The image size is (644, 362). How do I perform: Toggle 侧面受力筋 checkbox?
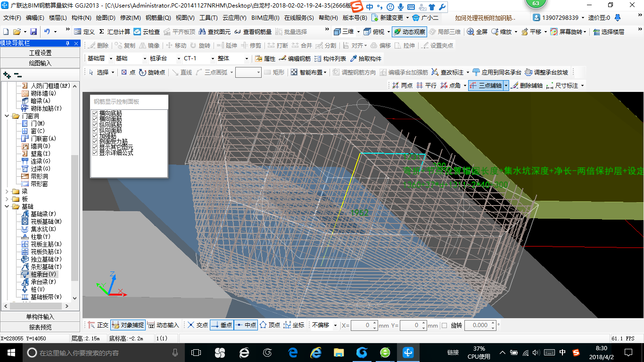[x=95, y=141]
